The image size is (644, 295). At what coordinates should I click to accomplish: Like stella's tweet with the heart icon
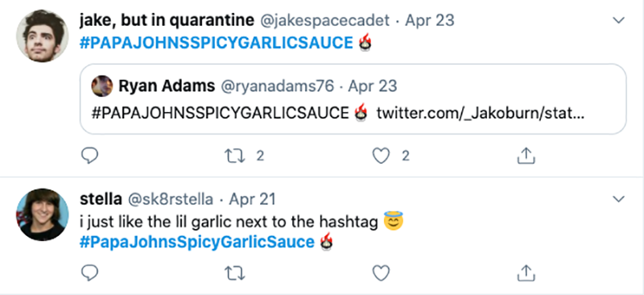coord(381,272)
